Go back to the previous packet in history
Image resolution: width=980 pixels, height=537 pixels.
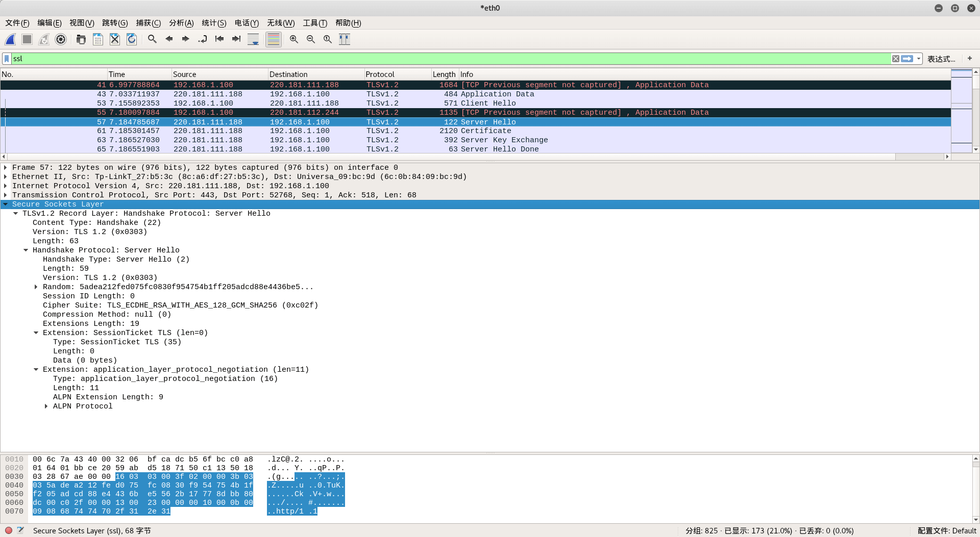(x=169, y=39)
